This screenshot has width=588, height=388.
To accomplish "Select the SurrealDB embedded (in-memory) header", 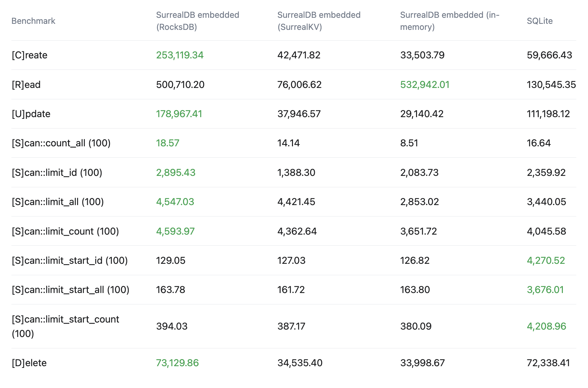I will pos(450,21).
